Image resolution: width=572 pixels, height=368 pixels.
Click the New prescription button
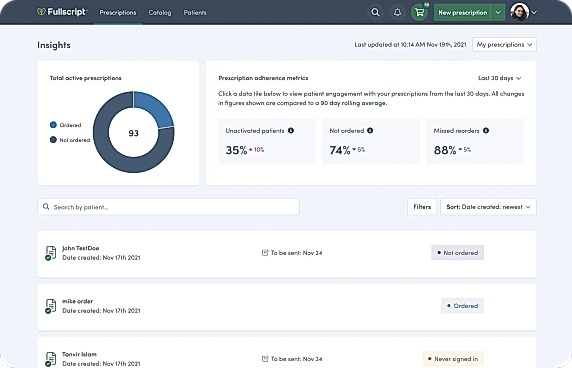click(x=462, y=12)
